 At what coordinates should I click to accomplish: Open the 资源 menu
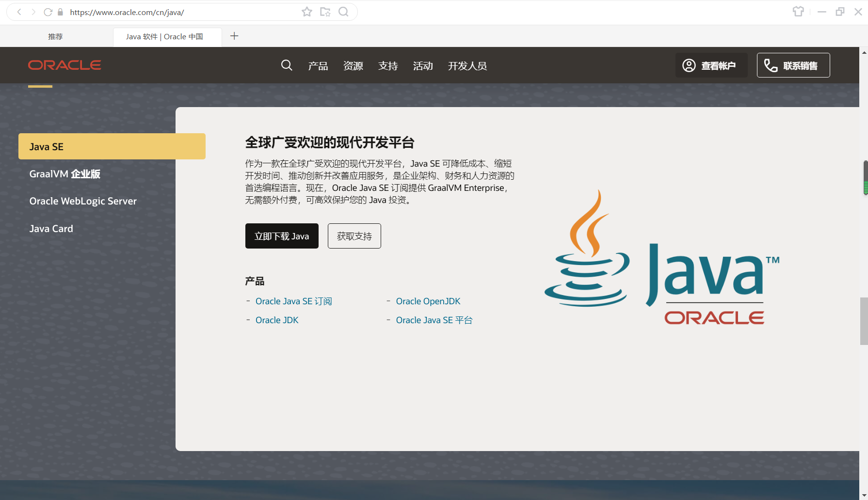[x=353, y=66]
